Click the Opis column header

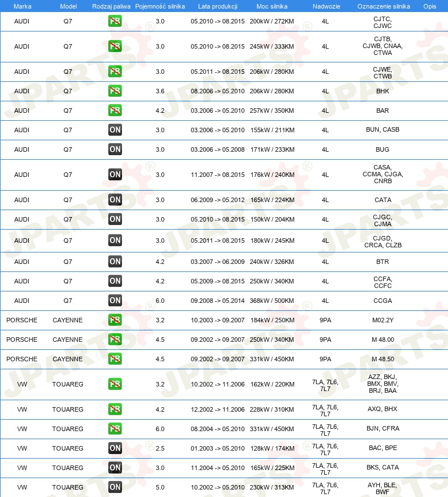(430, 6)
